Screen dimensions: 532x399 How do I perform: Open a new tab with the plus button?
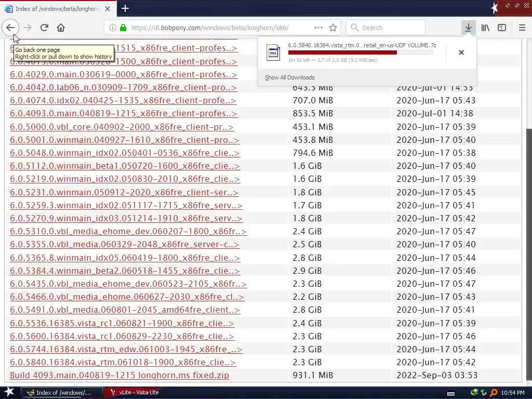[125, 8]
